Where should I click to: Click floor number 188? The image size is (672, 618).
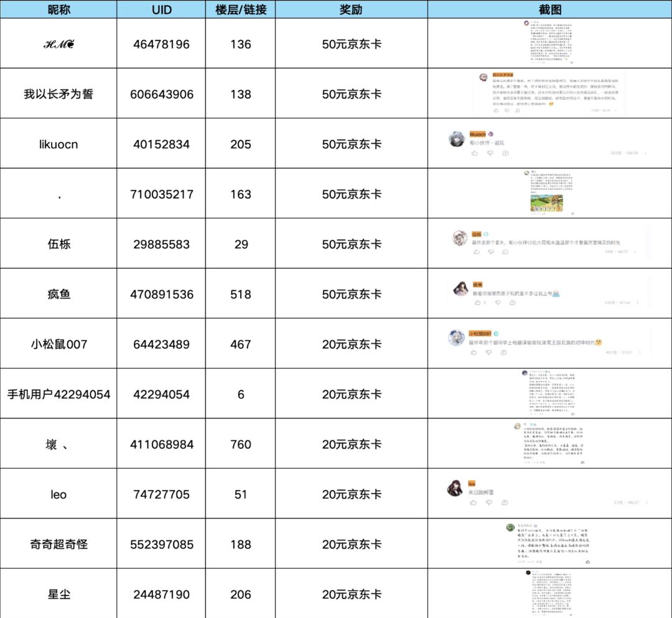click(x=240, y=545)
